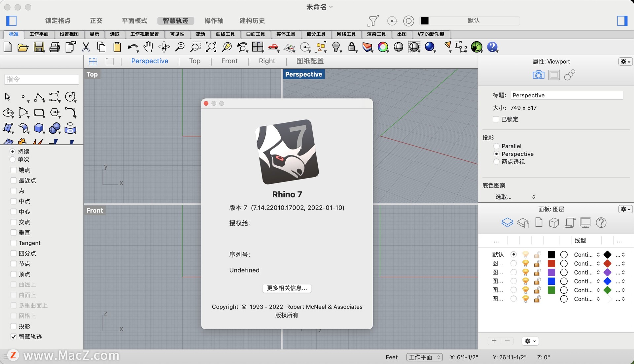Image resolution: width=634 pixels, height=364 pixels.
Task: Click 更多相关信息... button
Action: (x=287, y=288)
